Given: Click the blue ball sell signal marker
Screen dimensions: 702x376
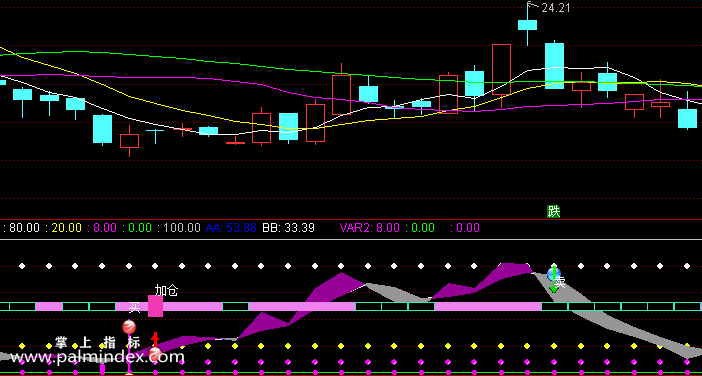Looking at the screenshot, I should coord(554,274).
